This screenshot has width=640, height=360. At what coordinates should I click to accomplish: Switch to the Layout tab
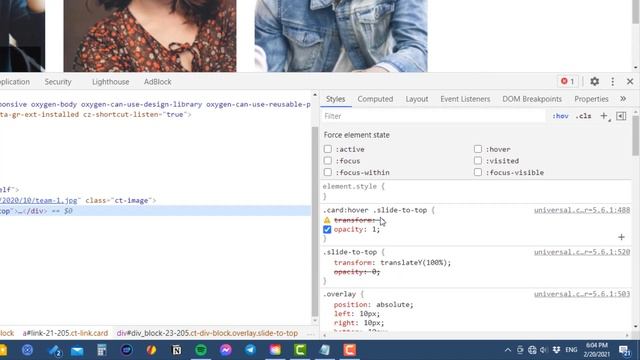click(x=417, y=99)
